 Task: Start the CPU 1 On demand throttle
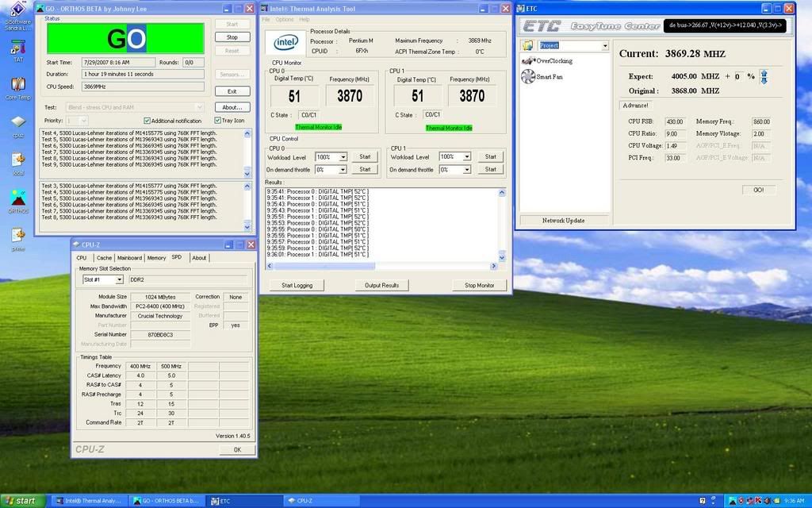coord(490,170)
